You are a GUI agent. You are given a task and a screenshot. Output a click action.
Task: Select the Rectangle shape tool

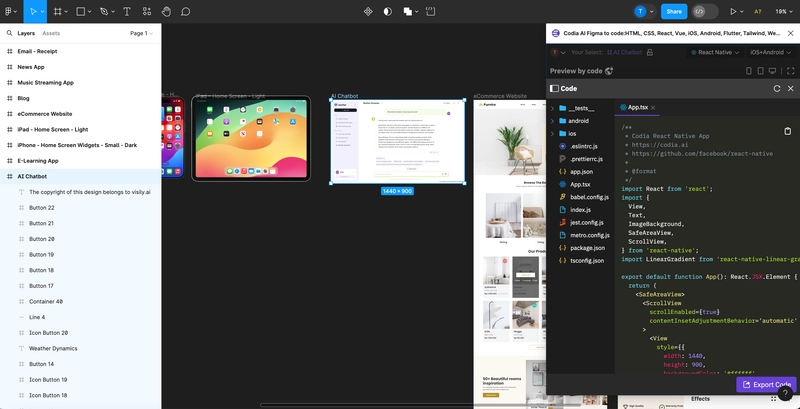coord(82,11)
